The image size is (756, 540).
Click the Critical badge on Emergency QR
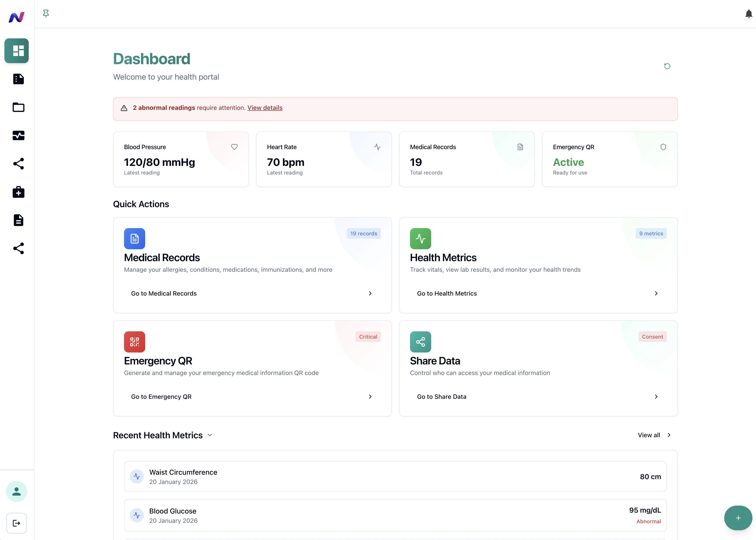point(368,336)
